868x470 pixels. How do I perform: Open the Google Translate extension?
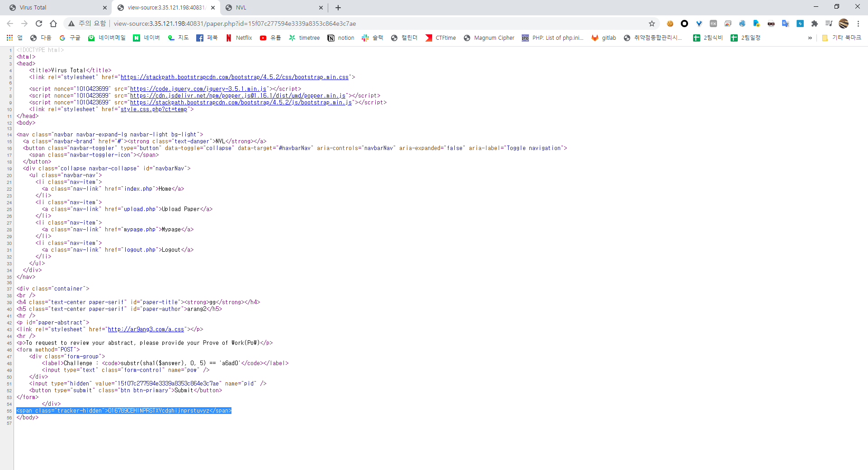(786, 23)
